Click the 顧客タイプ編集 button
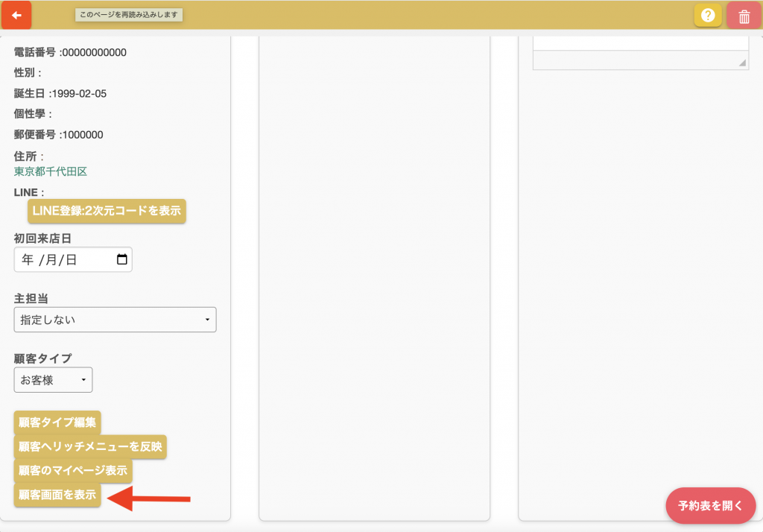 tap(57, 422)
